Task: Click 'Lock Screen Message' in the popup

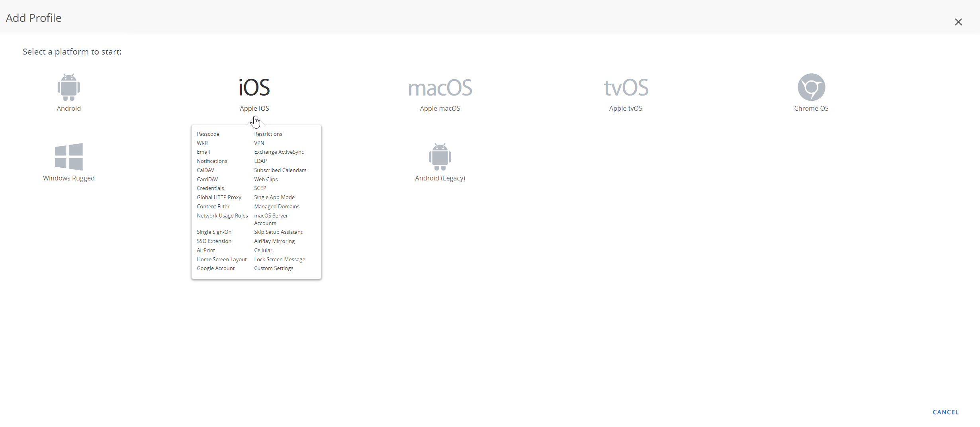Action: [x=280, y=259]
